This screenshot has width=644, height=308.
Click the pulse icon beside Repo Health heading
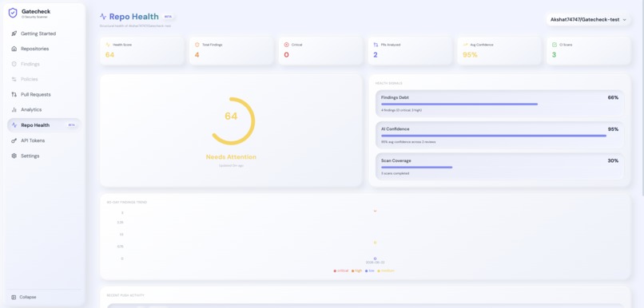(103, 17)
